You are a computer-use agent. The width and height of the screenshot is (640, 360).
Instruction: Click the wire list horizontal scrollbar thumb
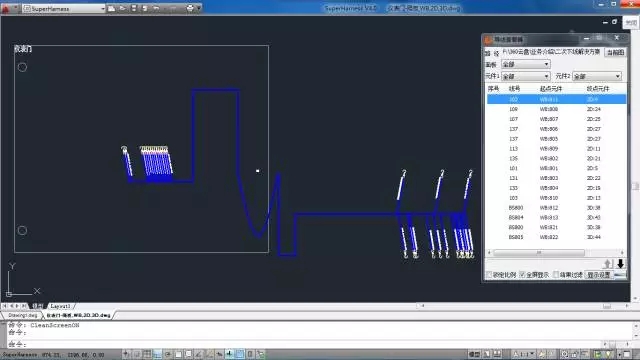coord(539,253)
